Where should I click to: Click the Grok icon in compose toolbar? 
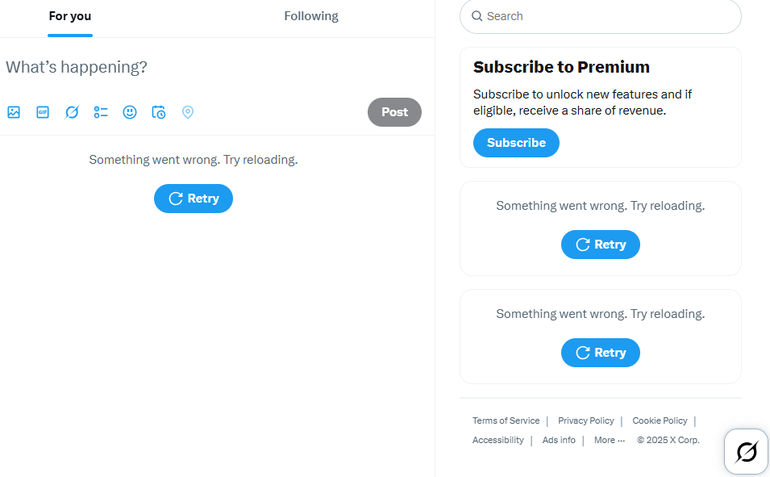72,112
